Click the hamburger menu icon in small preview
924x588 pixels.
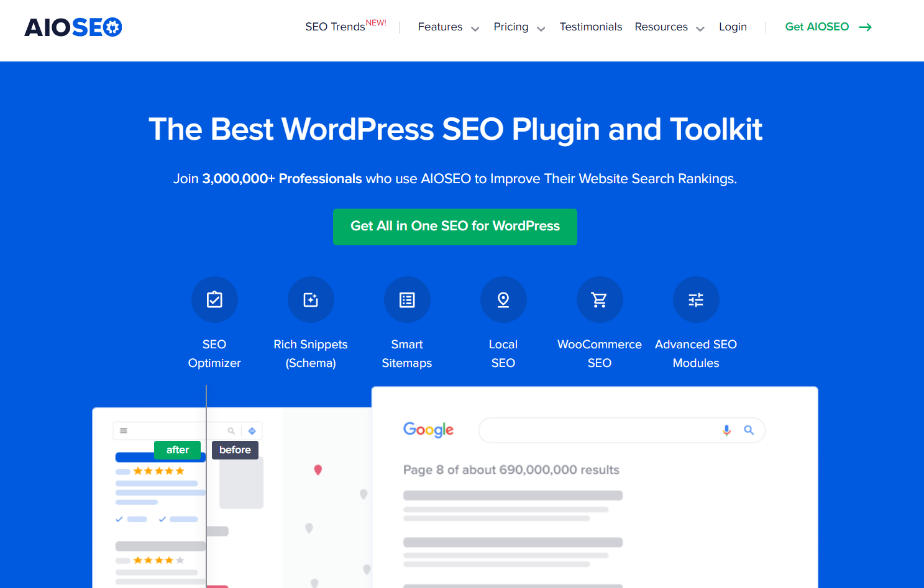coord(124,430)
